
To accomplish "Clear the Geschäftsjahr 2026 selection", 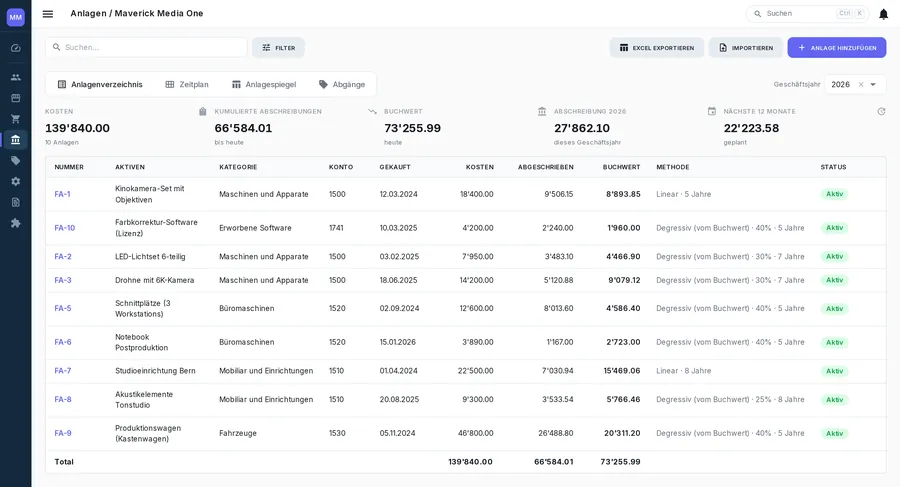I will 861,84.
